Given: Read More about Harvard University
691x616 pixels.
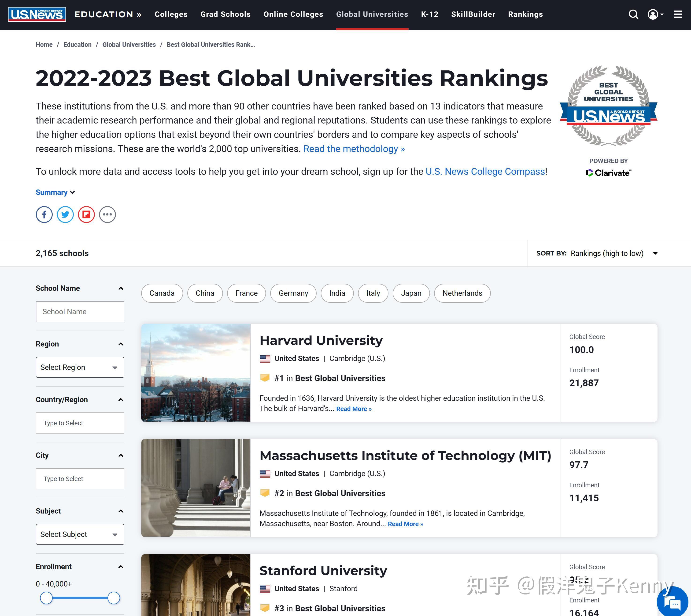Looking at the screenshot, I should tap(353, 409).
